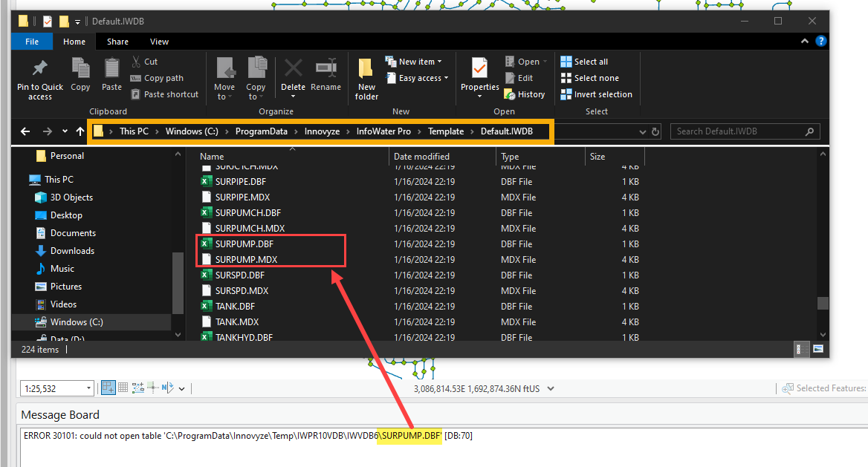Toggle the map grid icon
Viewport: 868px width, 467px height.
pos(123,388)
